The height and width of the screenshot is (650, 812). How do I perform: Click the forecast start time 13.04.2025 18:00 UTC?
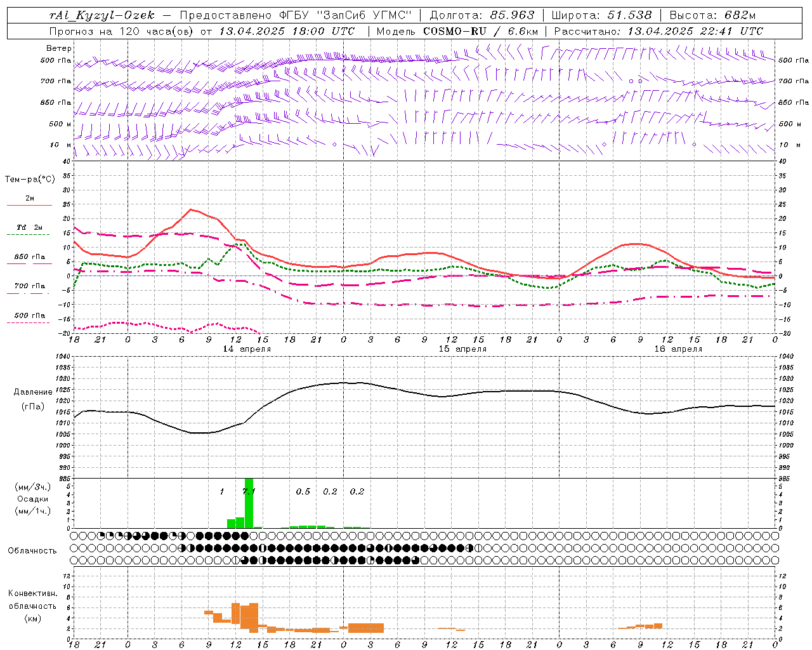click(x=287, y=31)
